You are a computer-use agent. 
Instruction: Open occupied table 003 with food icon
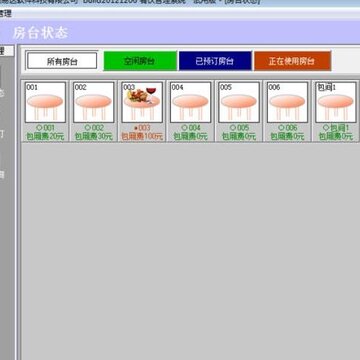[142, 102]
